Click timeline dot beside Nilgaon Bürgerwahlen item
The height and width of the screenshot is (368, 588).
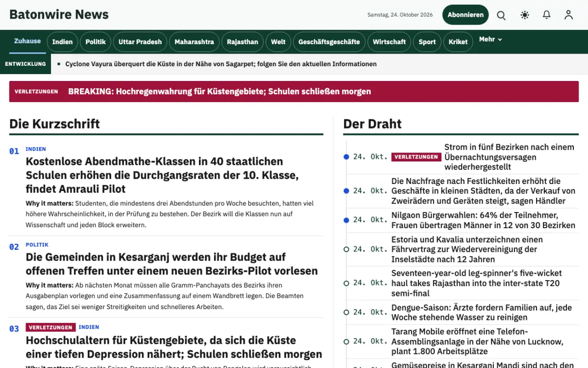tap(346, 220)
